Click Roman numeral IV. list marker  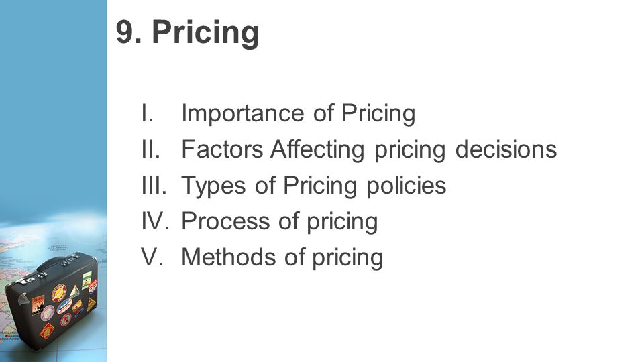coord(155,221)
